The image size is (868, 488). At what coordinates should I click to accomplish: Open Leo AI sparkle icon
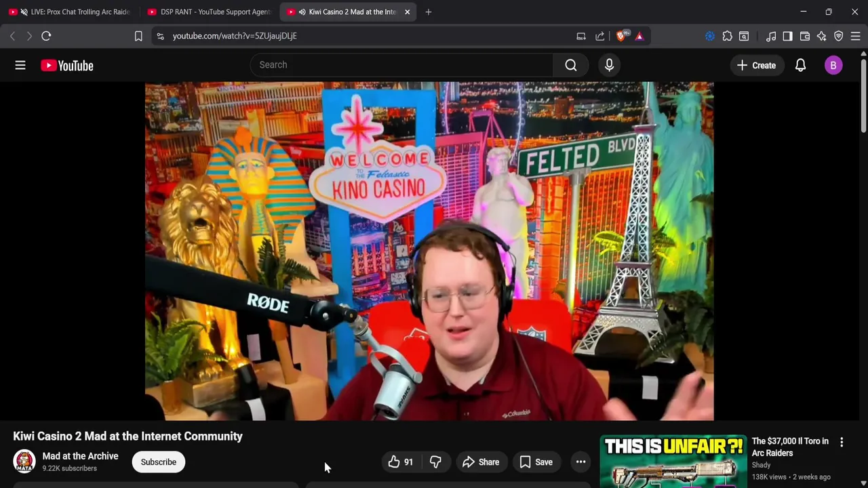click(x=821, y=36)
